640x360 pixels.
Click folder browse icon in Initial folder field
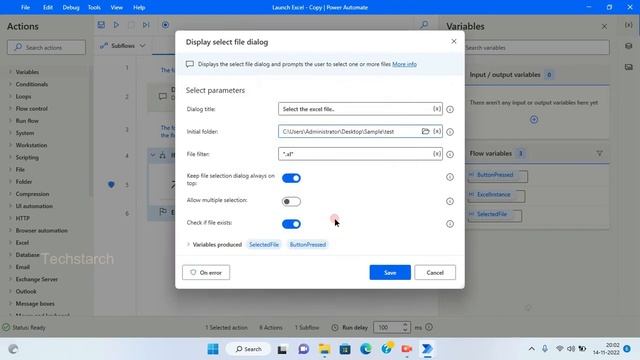pyautogui.click(x=425, y=131)
